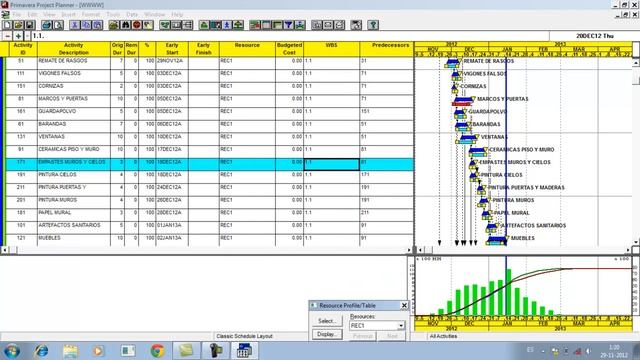640x360 pixels.
Task: Click the Budgeted Cost column header
Action: point(289,49)
